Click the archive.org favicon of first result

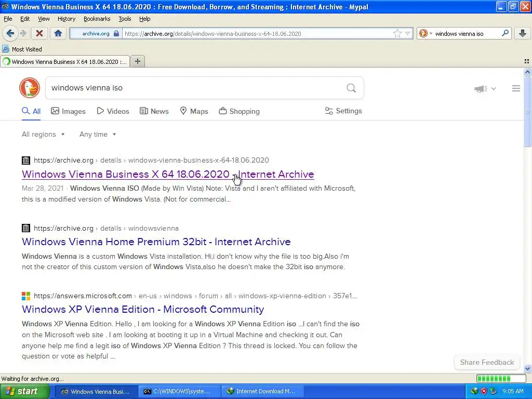click(26, 160)
